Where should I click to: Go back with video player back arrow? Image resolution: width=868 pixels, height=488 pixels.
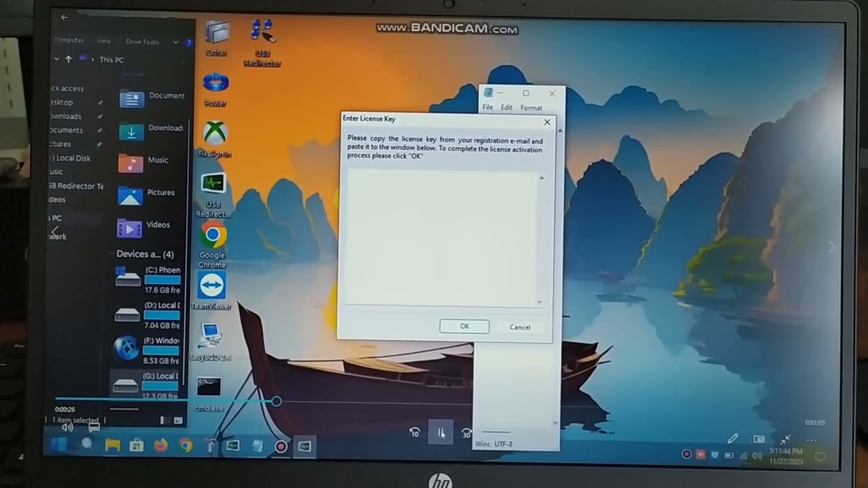pos(64,17)
